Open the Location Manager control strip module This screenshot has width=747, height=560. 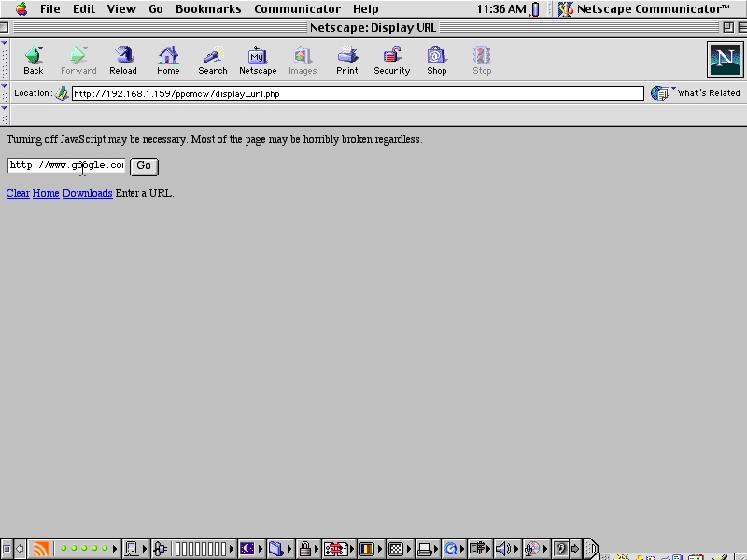pos(339,549)
